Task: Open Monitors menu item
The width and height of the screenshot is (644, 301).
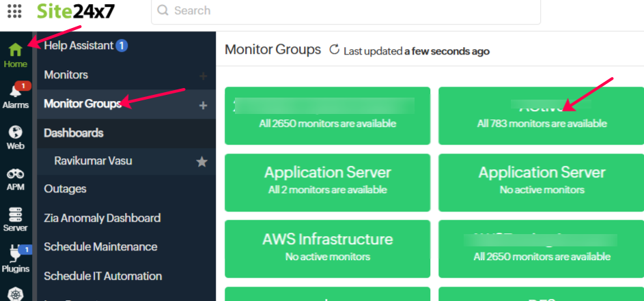Action: point(66,75)
